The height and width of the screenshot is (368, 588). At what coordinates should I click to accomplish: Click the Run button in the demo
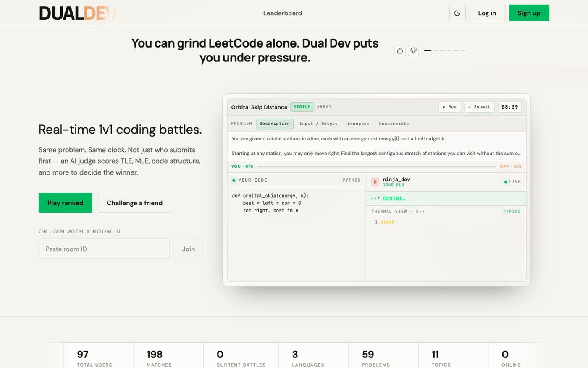point(450,107)
